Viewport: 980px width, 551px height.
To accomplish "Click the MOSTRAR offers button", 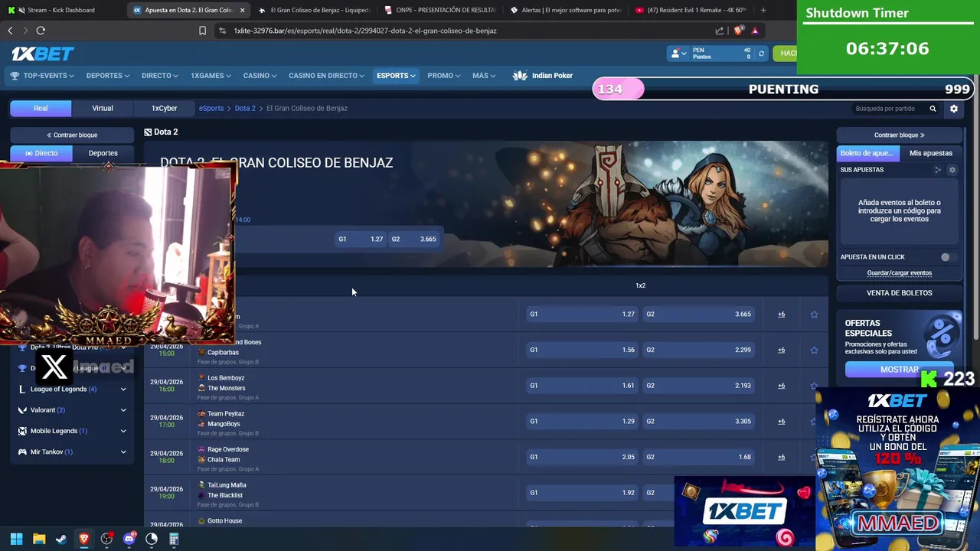I will coord(899,370).
